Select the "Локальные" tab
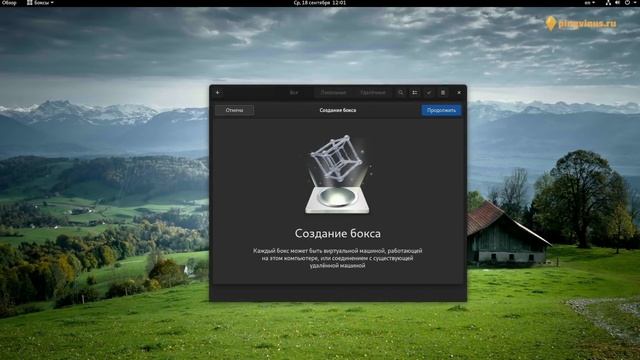The image size is (640, 360). pyautogui.click(x=333, y=93)
